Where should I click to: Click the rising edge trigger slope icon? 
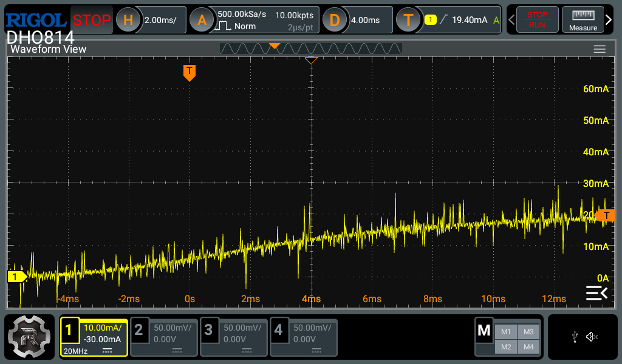pyautogui.click(x=443, y=19)
